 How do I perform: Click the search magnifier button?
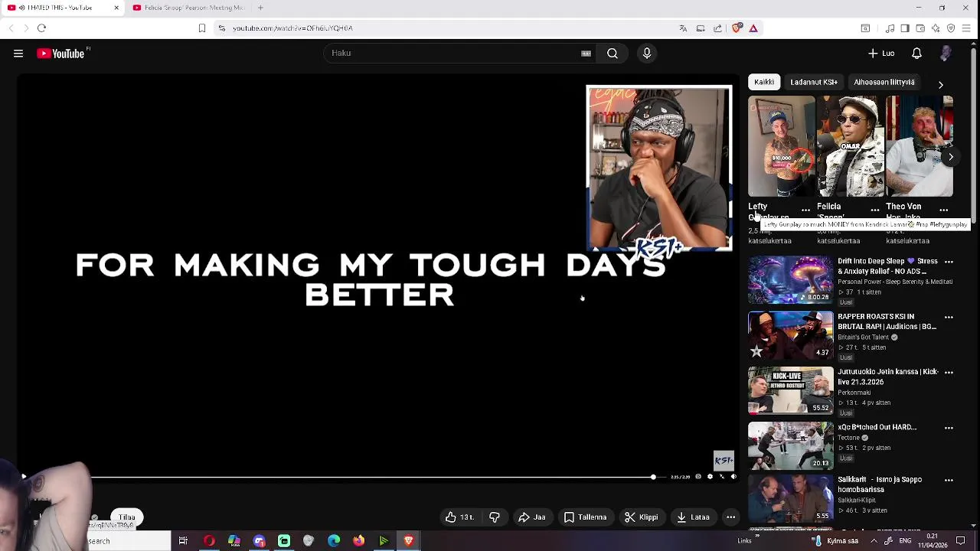tap(612, 54)
